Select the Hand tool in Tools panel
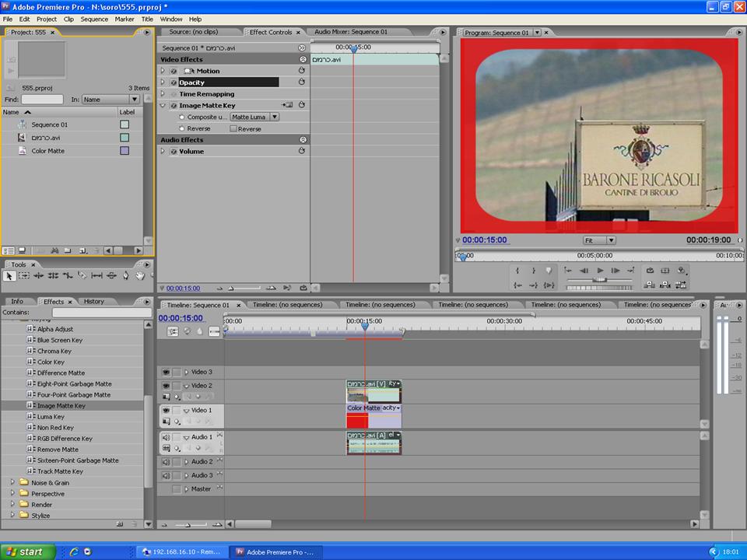 click(140, 275)
